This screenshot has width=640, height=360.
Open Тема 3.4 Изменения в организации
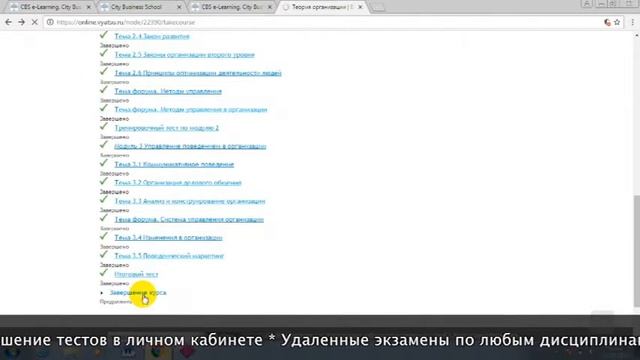pos(168,238)
